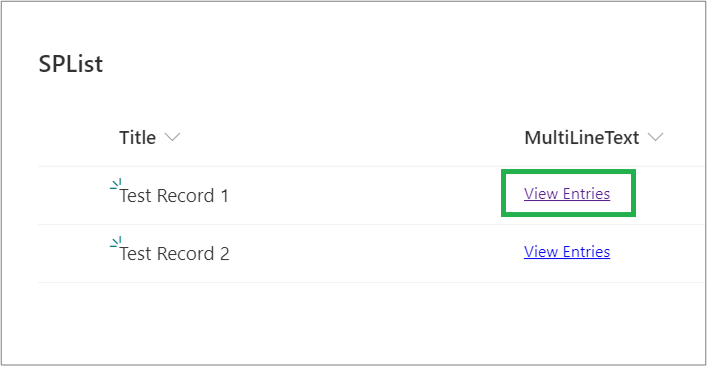Click the SPList list heading

point(71,64)
